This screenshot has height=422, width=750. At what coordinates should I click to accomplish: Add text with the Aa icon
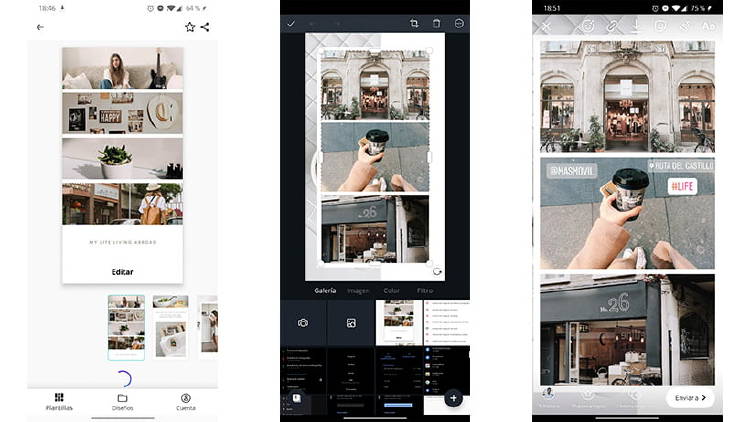click(708, 27)
